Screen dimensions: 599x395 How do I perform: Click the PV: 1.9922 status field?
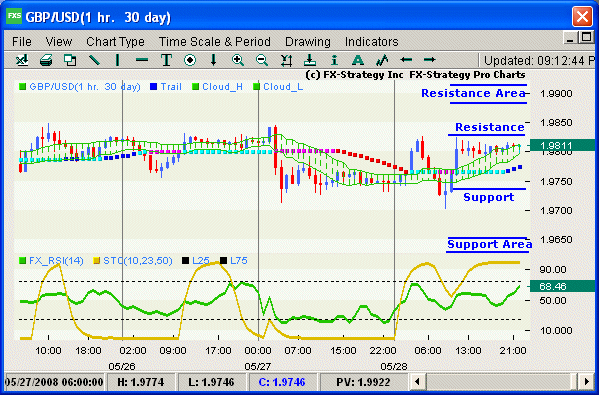[x=363, y=382]
